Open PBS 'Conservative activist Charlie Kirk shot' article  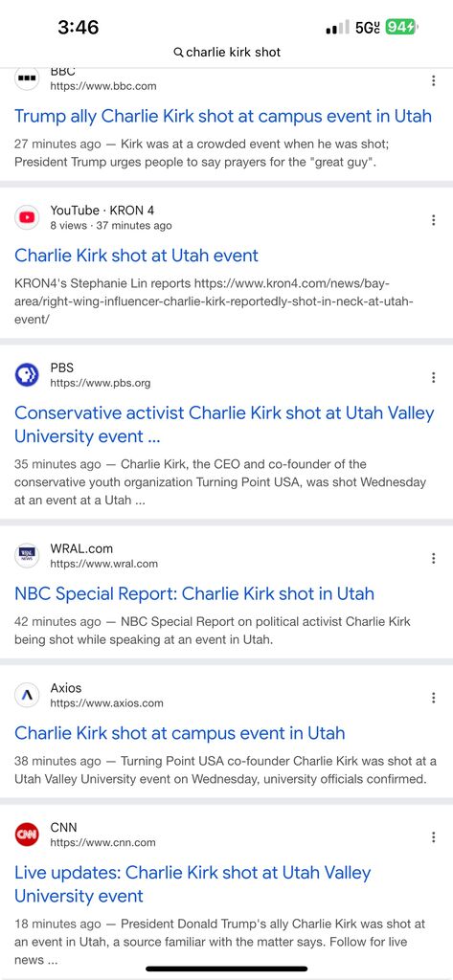[224, 424]
